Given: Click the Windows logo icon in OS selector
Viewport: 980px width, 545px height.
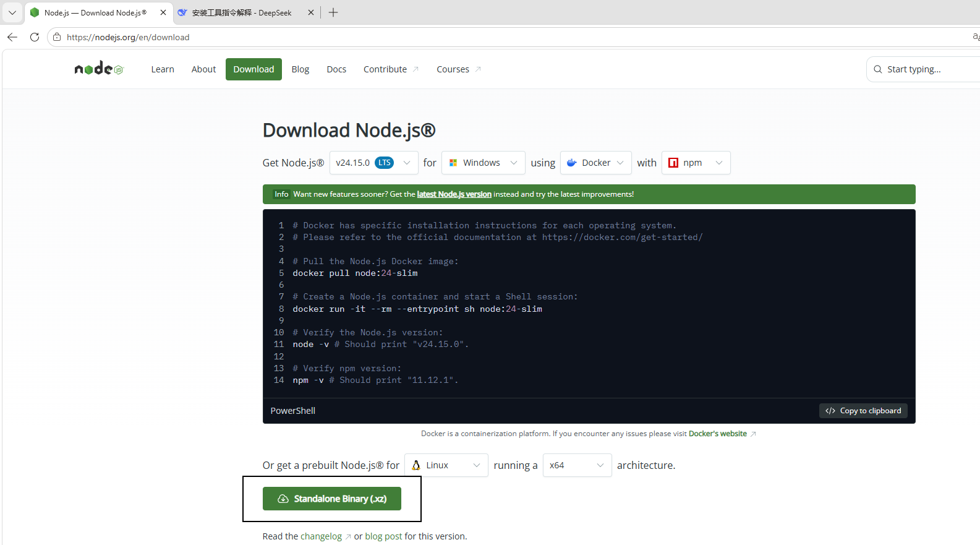Looking at the screenshot, I should pos(453,163).
